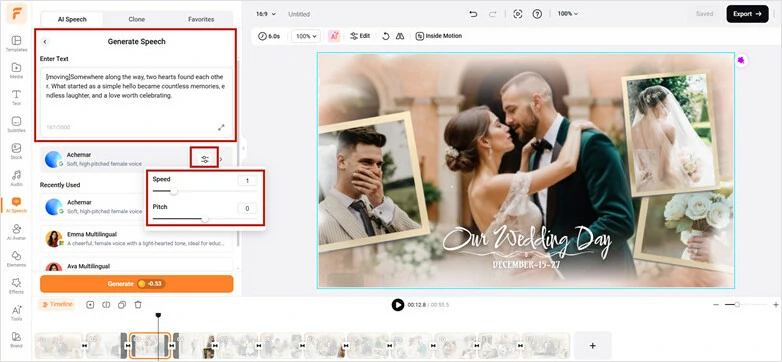Screen dimensions: 782x362
Task: Expand the selected Achernar voice chevron
Action: pyautogui.click(x=221, y=159)
